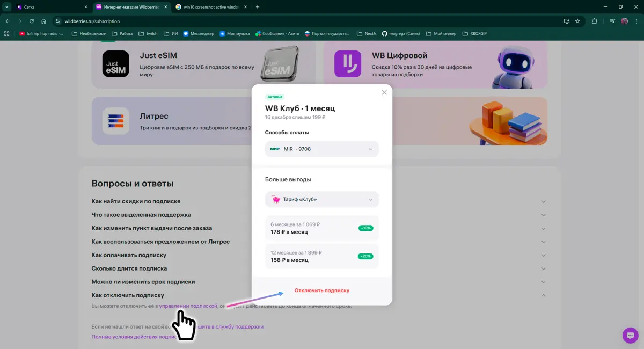Close the Сетка tab
This screenshot has width=644, height=349.
pyautogui.click(x=86, y=7)
